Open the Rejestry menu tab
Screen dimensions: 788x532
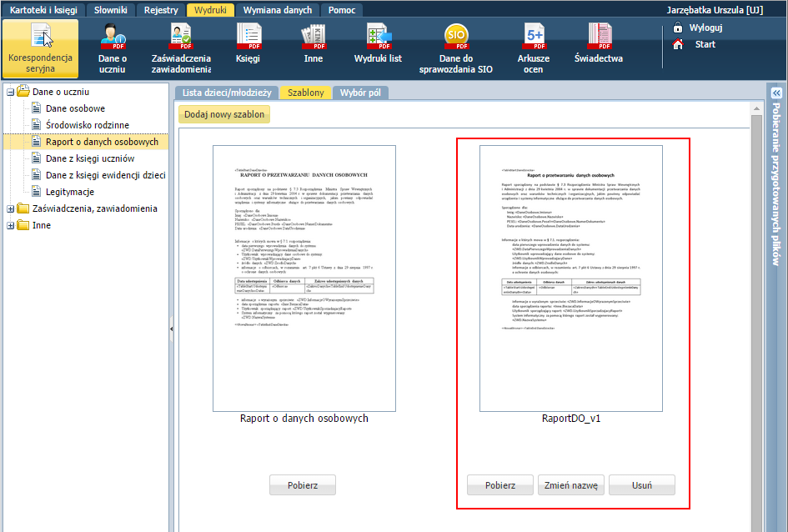tap(161, 10)
